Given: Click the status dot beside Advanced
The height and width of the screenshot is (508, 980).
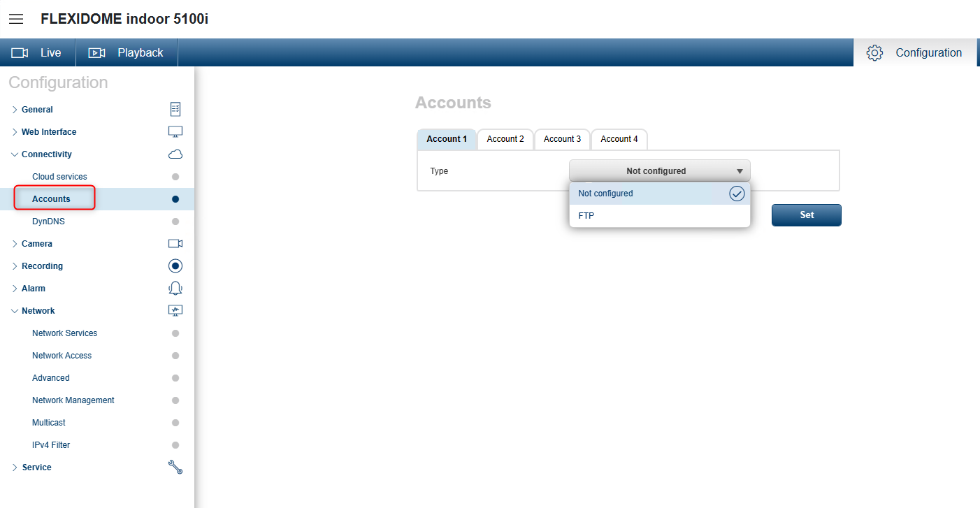Looking at the screenshot, I should (x=175, y=378).
